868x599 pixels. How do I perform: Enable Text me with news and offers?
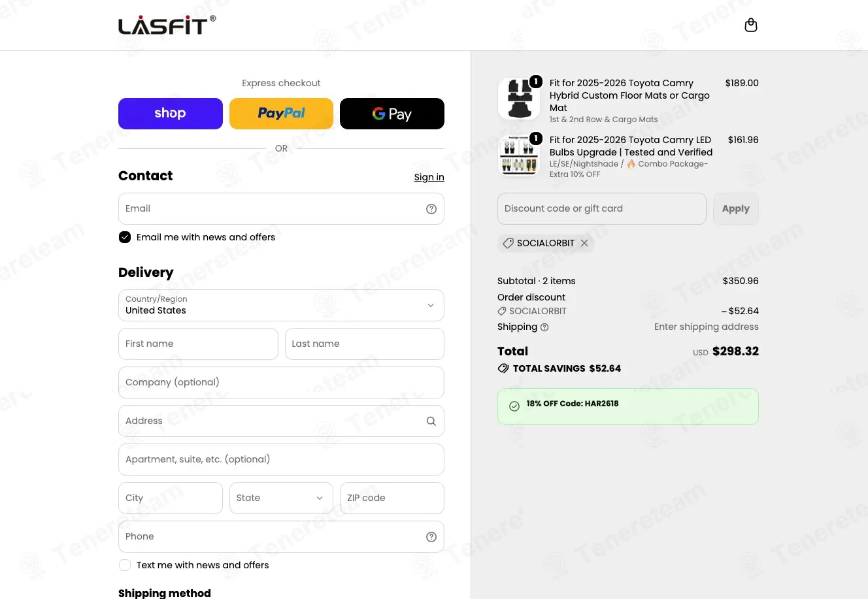[125, 565]
